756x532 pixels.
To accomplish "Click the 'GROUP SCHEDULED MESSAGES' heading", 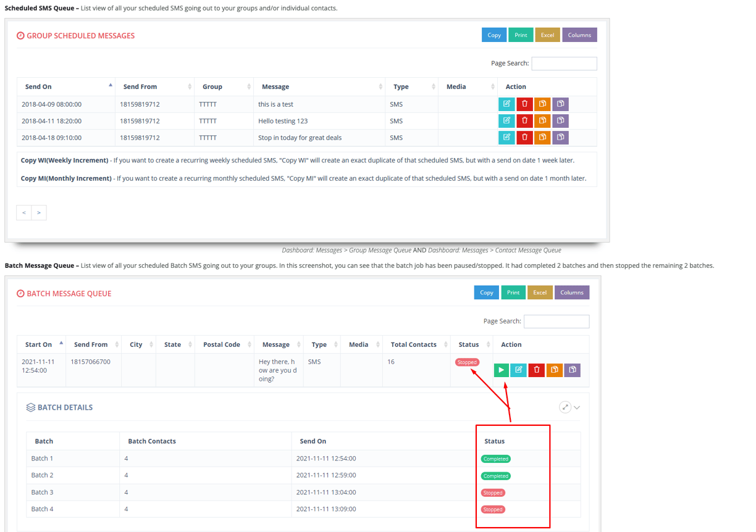I will pos(80,36).
